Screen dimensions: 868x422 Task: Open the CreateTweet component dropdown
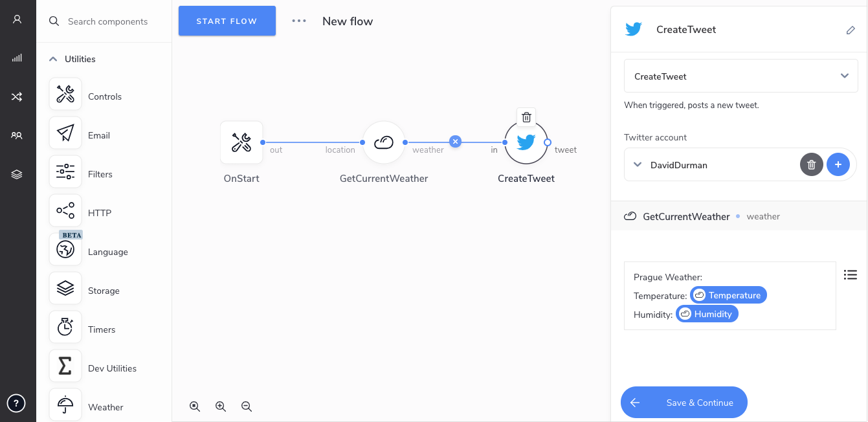point(740,76)
